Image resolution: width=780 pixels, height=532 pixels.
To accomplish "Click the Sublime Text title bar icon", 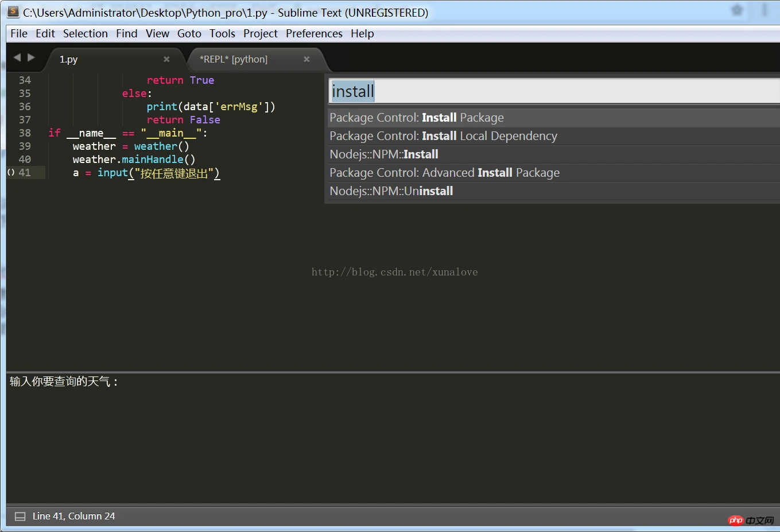I will pyautogui.click(x=13, y=11).
